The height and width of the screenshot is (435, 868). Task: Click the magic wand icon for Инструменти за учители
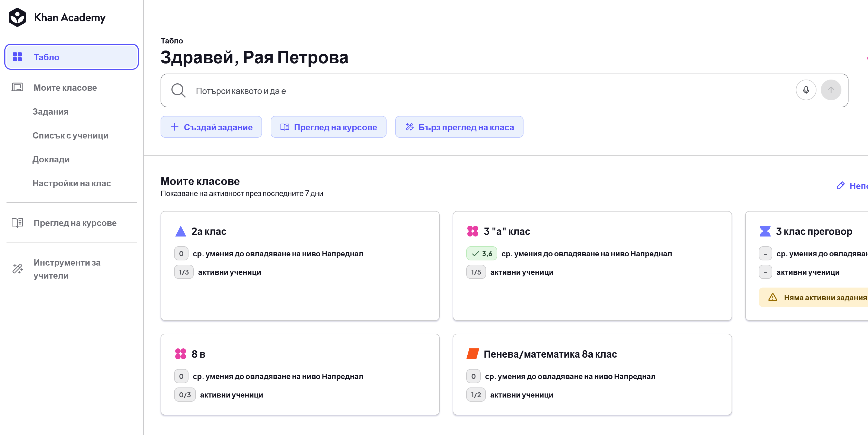[x=18, y=269]
